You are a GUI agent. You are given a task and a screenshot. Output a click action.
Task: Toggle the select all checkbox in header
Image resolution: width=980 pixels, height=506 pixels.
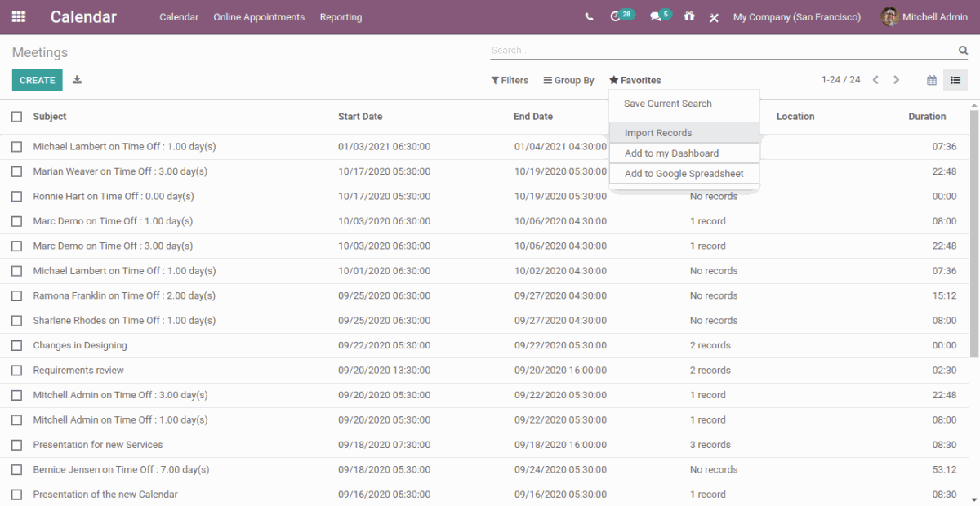pos(17,117)
